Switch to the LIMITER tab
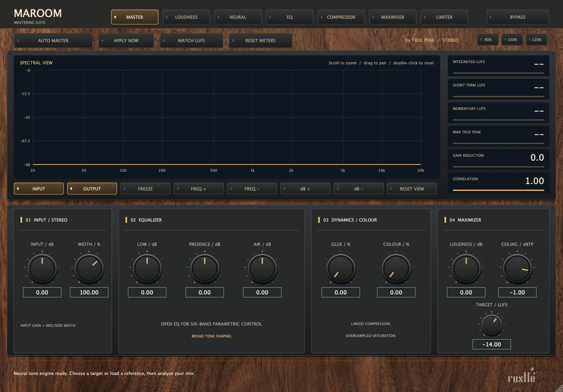The height and width of the screenshot is (392, 563). point(444,17)
